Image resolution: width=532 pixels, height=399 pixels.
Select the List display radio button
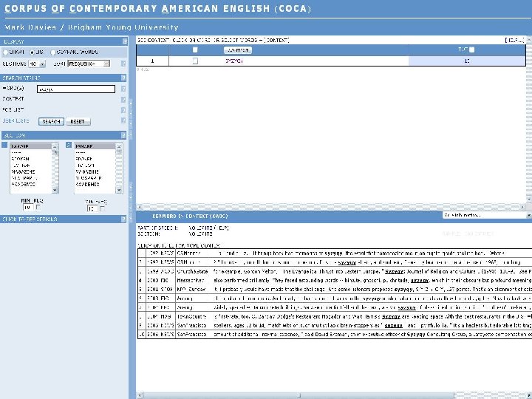point(33,52)
